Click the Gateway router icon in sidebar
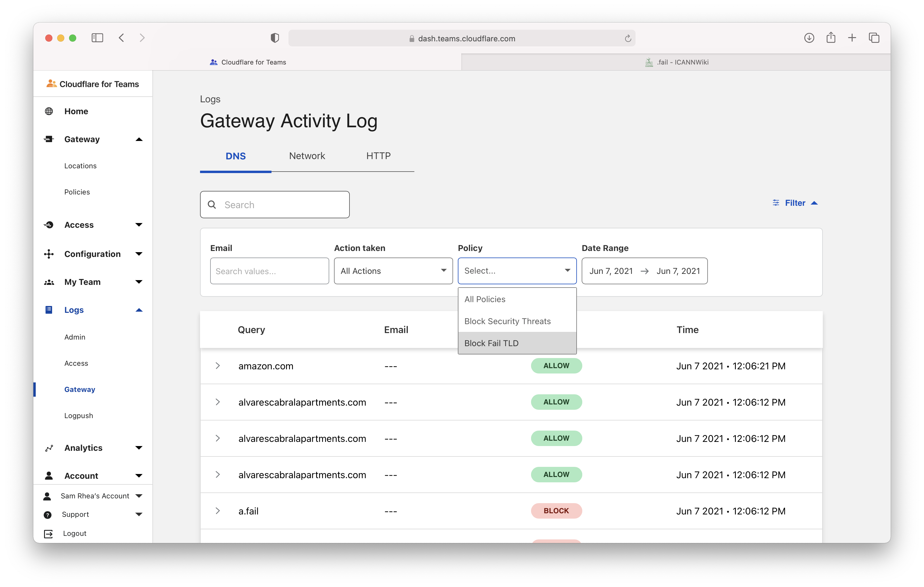924x587 pixels. tap(49, 139)
